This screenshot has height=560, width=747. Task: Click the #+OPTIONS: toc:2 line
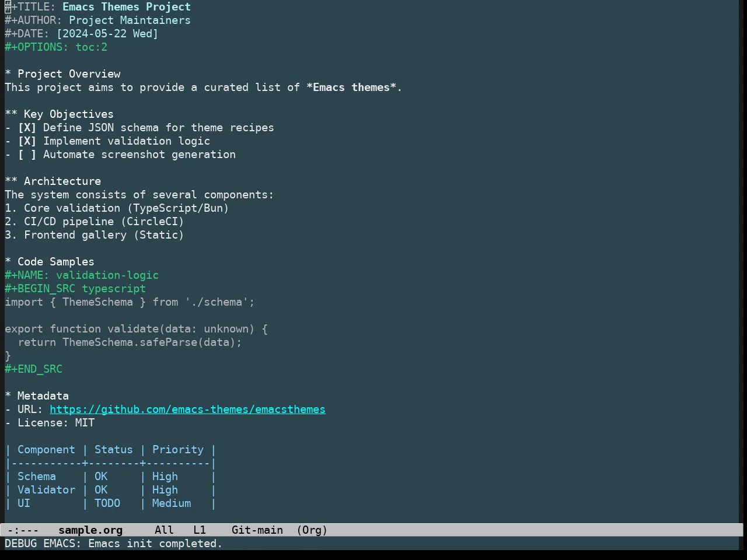tap(56, 47)
